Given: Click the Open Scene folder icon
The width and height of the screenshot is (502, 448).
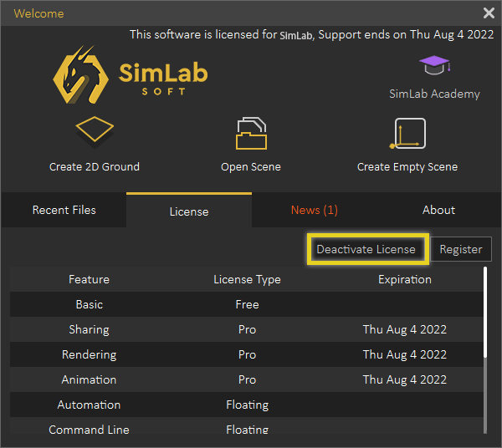Looking at the screenshot, I should click(251, 135).
